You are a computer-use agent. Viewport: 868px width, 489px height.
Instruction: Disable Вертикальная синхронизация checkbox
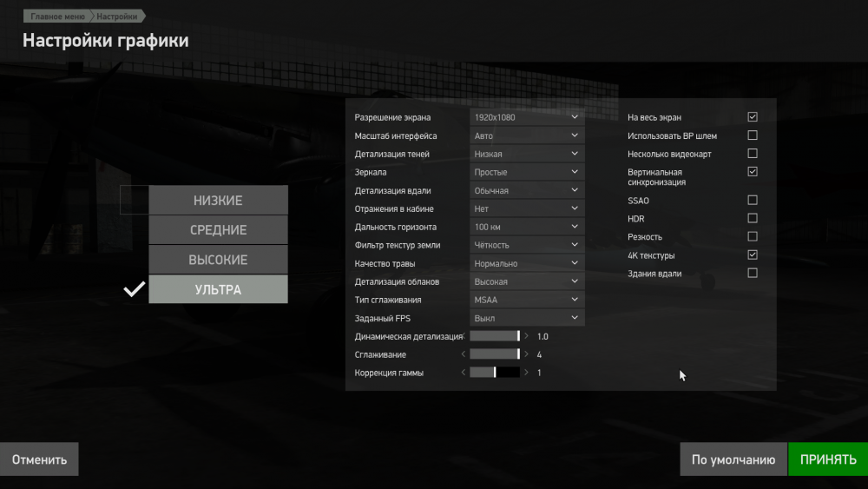point(753,172)
